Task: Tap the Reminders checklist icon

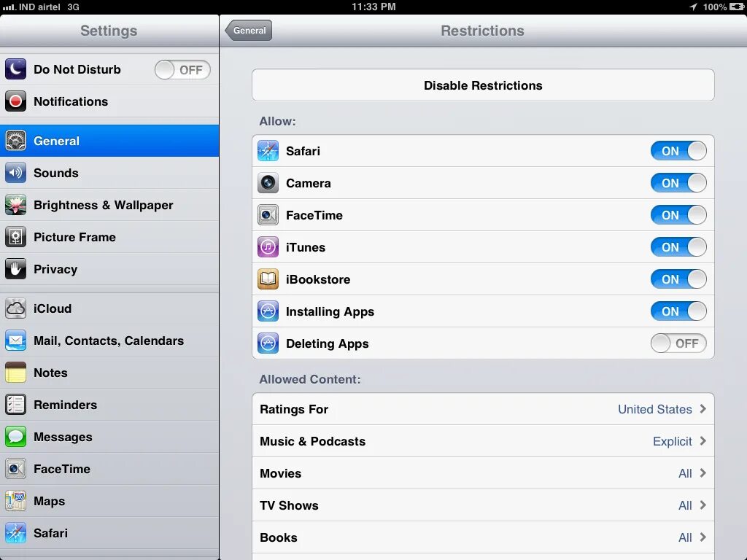Action: tap(16, 405)
